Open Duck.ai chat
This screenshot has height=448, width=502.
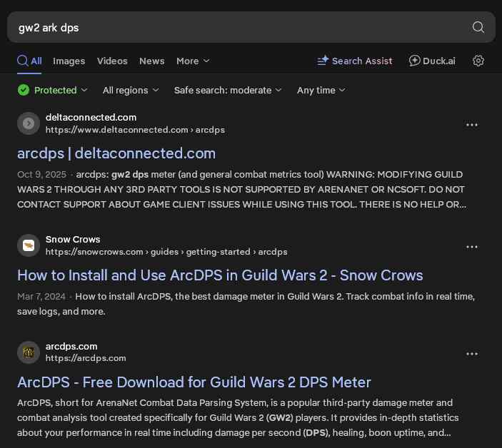[x=432, y=61]
